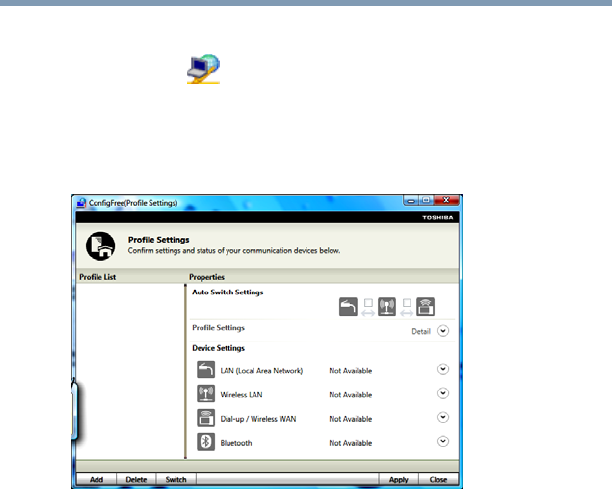Click the Apply button

(x=399, y=479)
